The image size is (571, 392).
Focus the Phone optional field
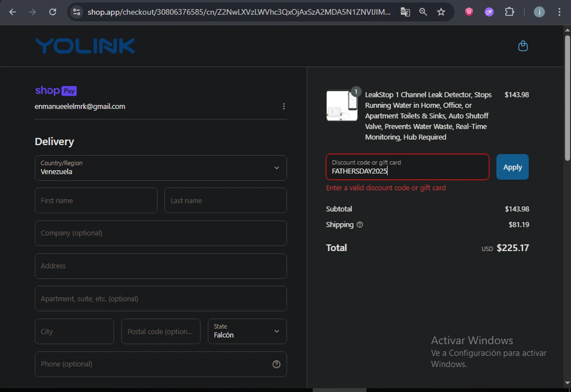pyautogui.click(x=161, y=364)
